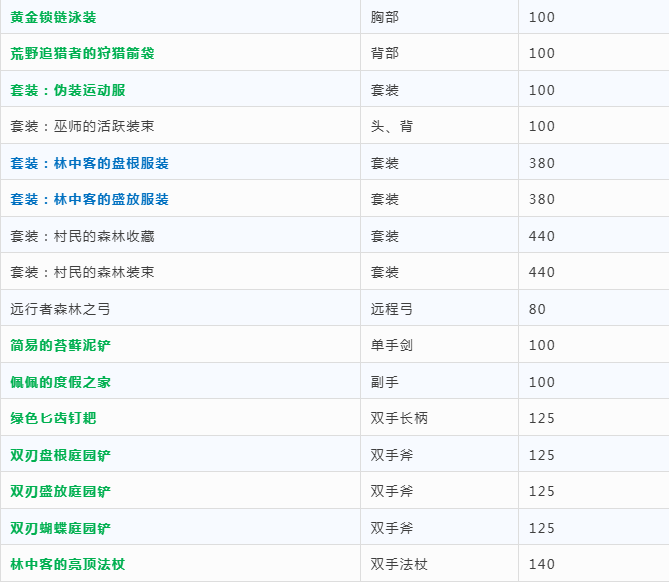This screenshot has height=583, width=669.
Task: Click the 套装：巫师的活跃装束 row name
Action: coord(82,126)
